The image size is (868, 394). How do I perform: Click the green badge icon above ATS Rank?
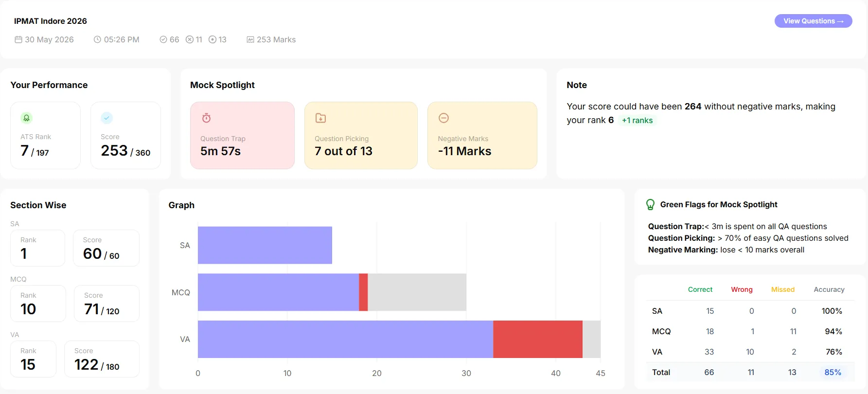27,118
